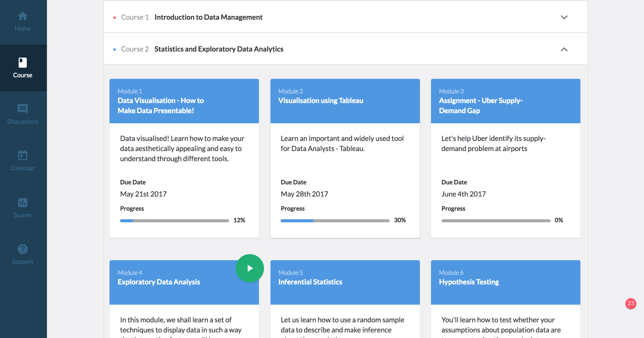The width and height of the screenshot is (644, 338).
Task: Click the '0%' progress value
Action: pos(559,220)
